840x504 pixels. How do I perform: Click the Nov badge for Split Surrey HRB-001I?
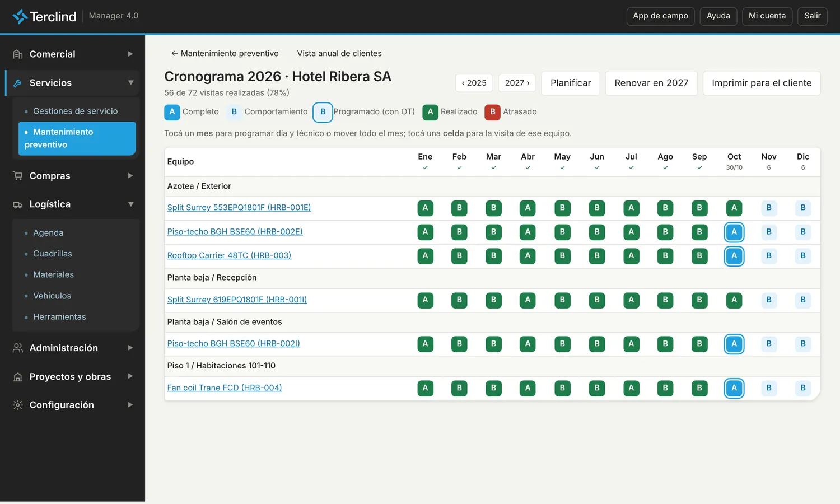point(769,300)
